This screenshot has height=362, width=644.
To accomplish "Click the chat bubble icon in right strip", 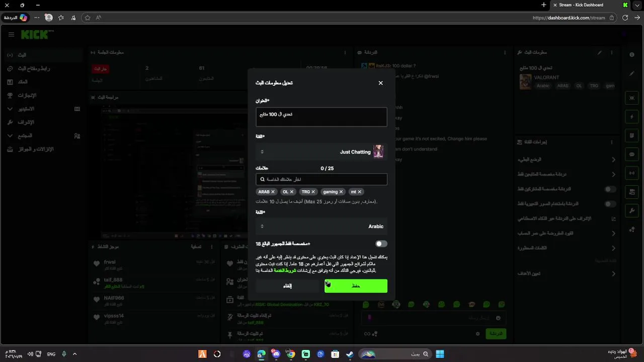I will pyautogui.click(x=632, y=154).
